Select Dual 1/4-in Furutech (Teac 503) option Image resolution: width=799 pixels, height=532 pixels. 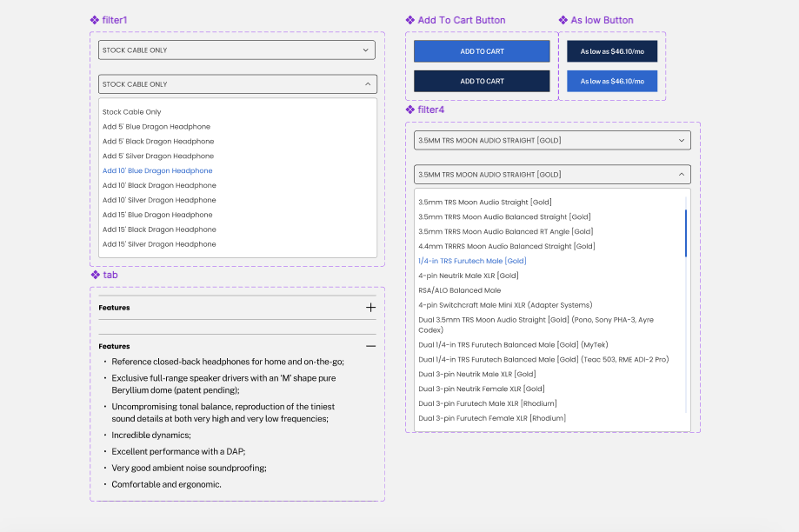[543, 360]
